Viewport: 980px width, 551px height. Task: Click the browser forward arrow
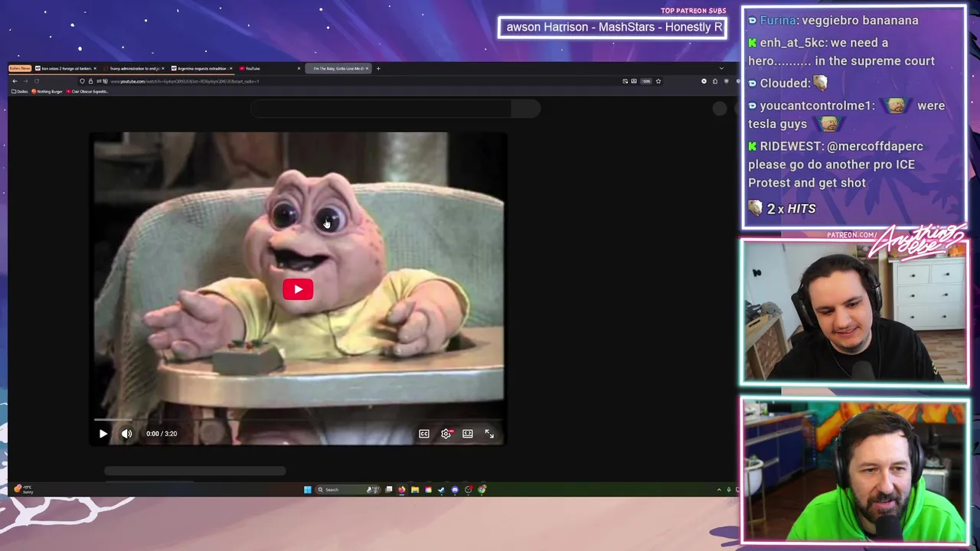click(25, 81)
